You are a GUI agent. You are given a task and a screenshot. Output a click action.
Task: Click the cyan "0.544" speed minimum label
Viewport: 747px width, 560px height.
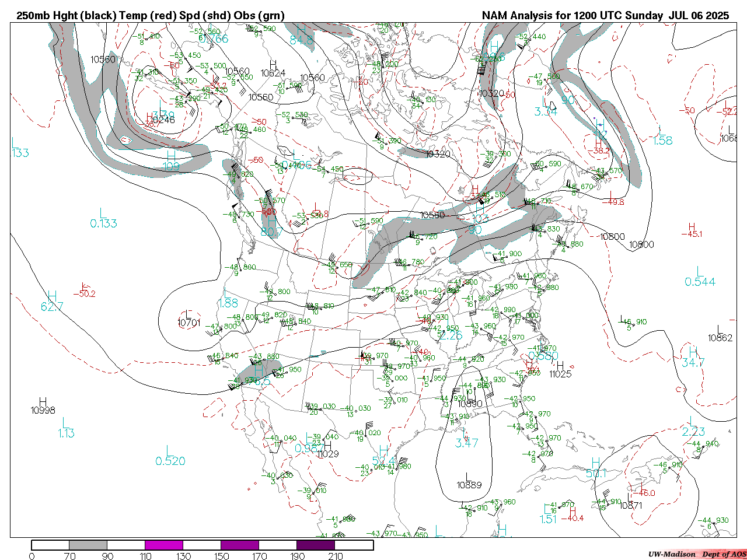click(700, 282)
